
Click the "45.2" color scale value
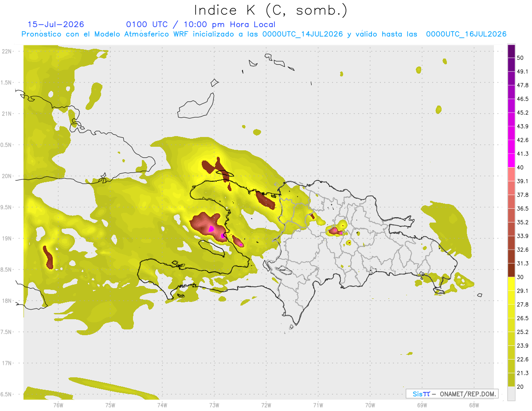coord(523,113)
